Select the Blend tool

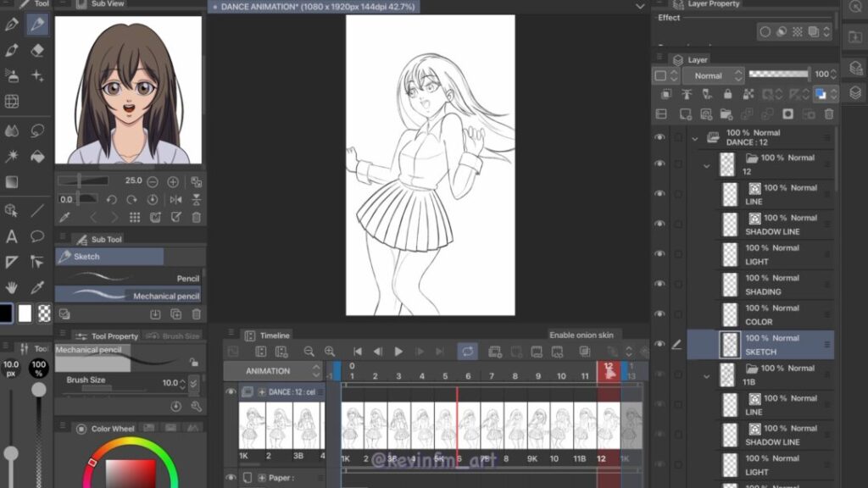tap(12, 131)
